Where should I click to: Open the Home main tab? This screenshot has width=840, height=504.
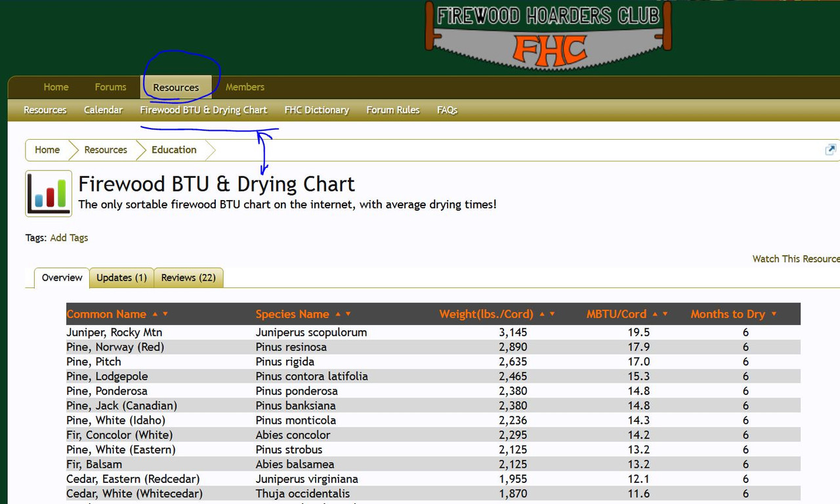[x=56, y=87]
